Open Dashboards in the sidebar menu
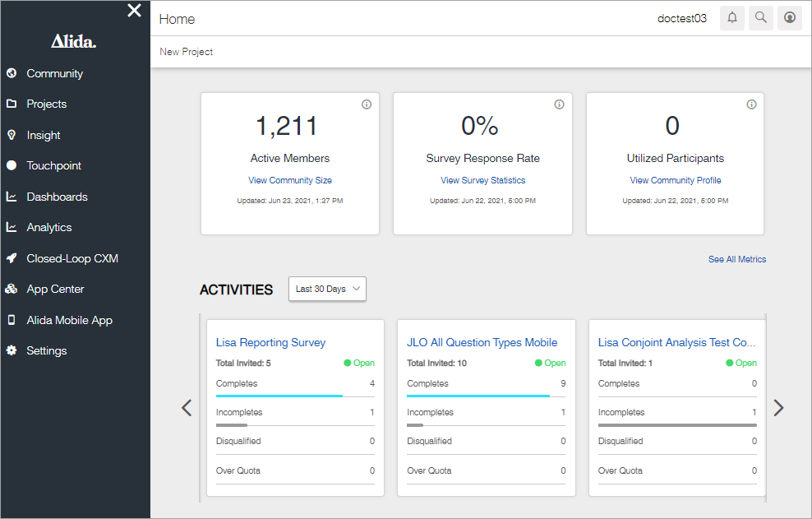Viewport: 812px width, 519px height. click(x=57, y=197)
